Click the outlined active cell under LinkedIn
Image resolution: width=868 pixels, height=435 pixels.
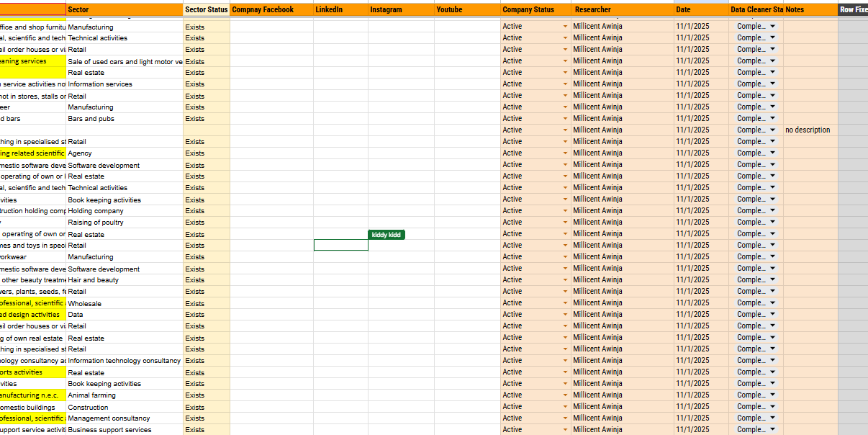[x=340, y=246]
